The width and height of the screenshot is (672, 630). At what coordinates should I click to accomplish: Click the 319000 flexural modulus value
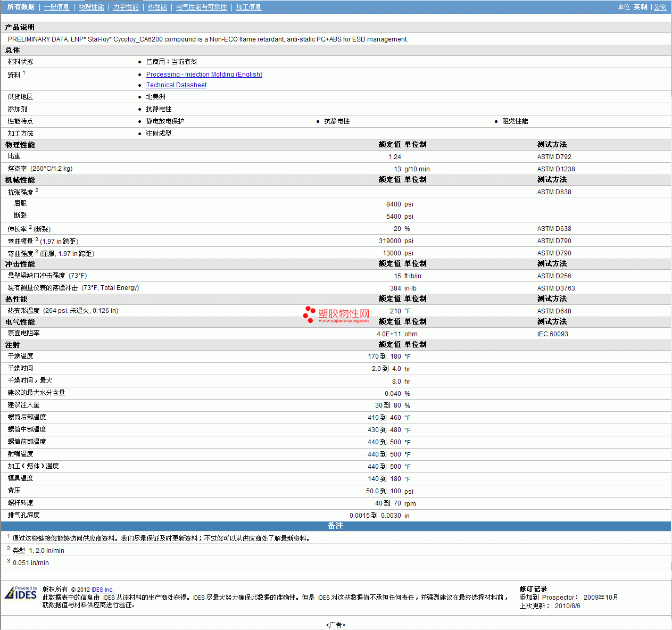tap(390, 241)
